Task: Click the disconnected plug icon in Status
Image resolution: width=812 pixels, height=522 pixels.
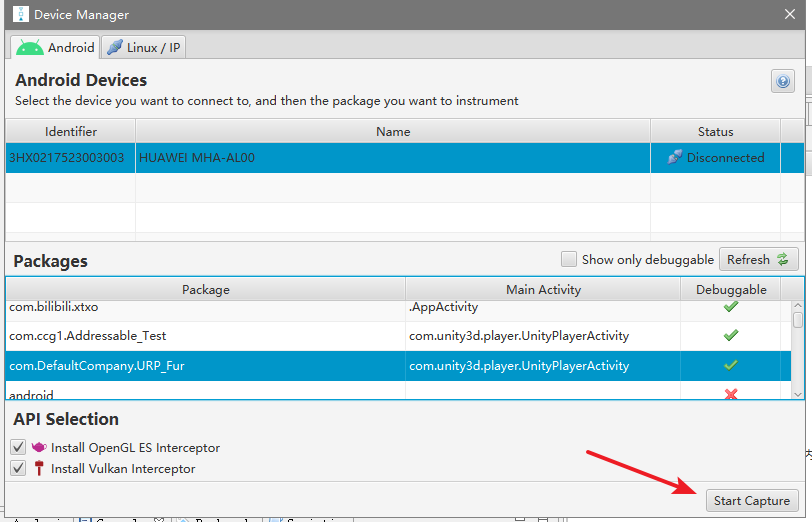Action: (674, 157)
